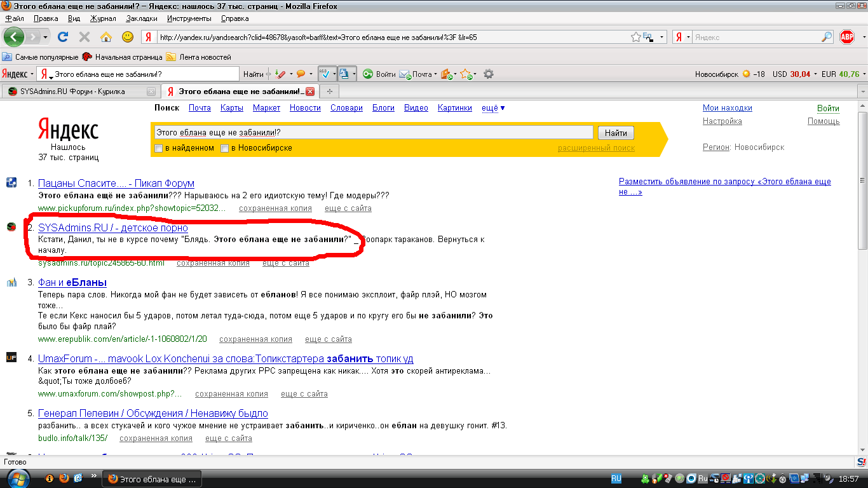Open the Adblock Plus ABP icon
The image size is (868, 488).
tap(847, 37)
